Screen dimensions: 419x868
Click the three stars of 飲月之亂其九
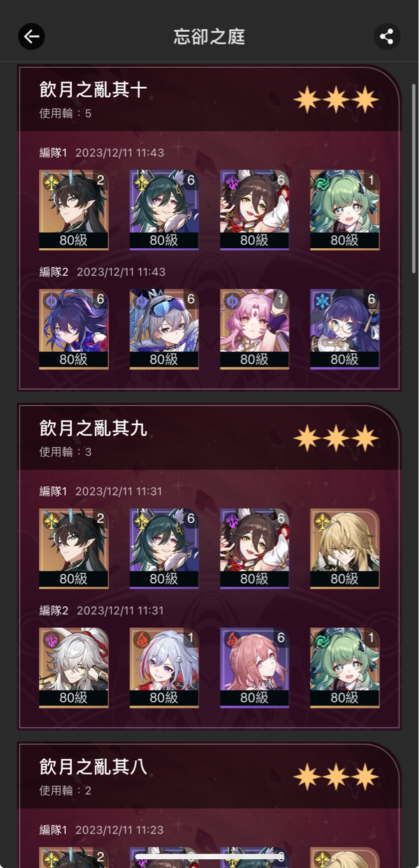336,438
